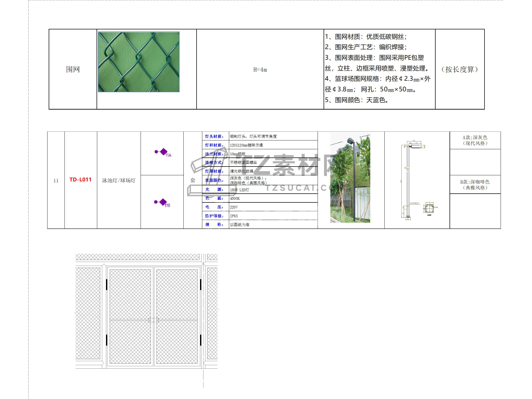Click the H=4m height cell
This screenshot has width=532, height=399.
coord(260,70)
